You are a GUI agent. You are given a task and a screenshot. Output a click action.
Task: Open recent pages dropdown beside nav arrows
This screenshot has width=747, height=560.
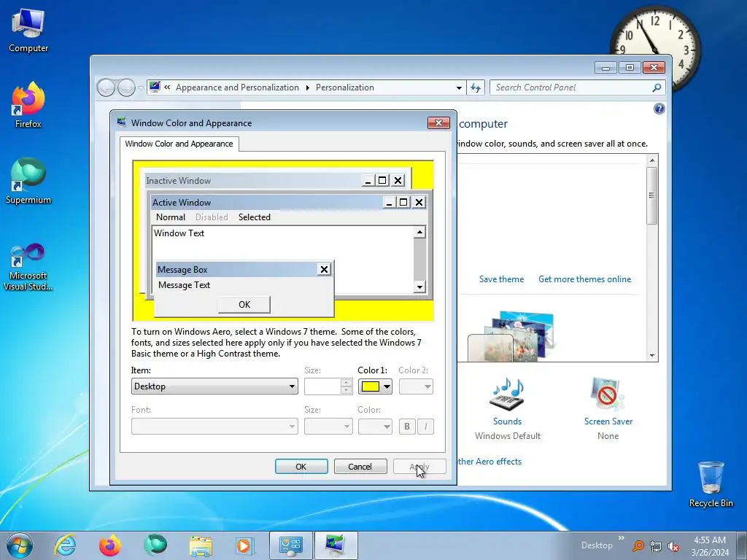[x=141, y=88]
